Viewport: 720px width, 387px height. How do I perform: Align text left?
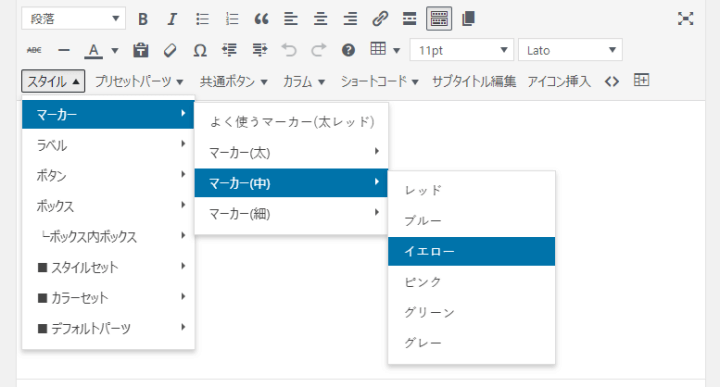(x=291, y=19)
